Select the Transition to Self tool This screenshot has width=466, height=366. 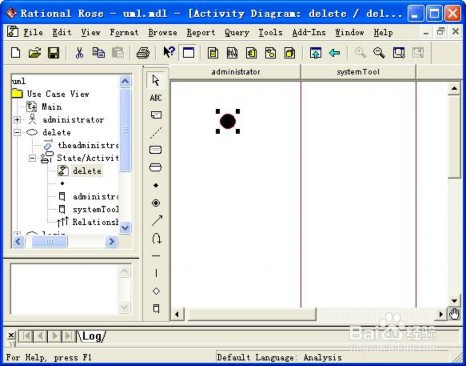[156, 238]
